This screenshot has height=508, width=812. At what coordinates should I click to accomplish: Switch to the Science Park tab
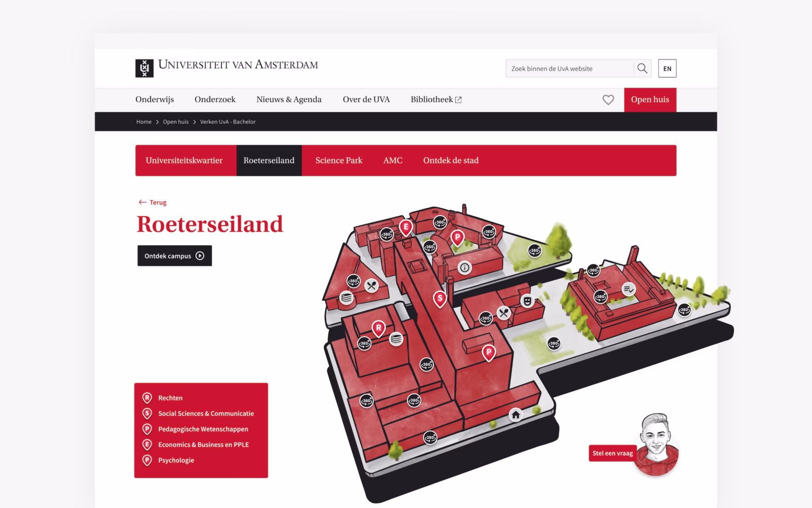pos(339,161)
